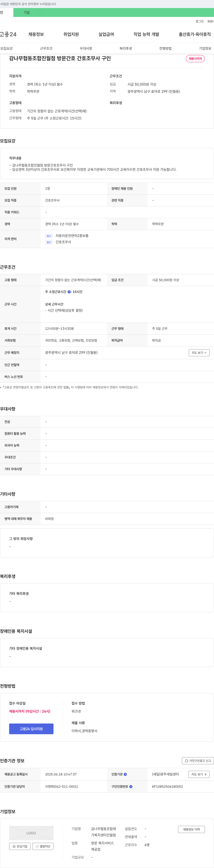
Task: Switch to the 기업 tab
Action: 27,12
